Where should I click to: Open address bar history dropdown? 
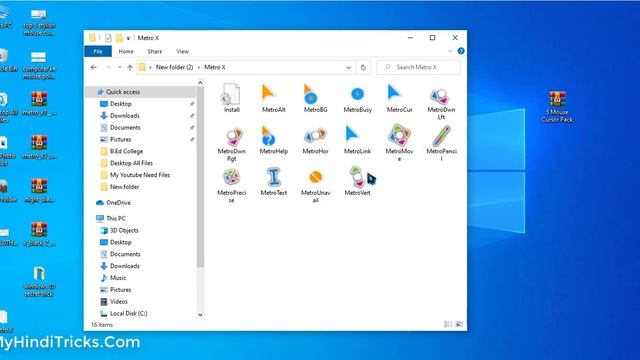tap(348, 67)
